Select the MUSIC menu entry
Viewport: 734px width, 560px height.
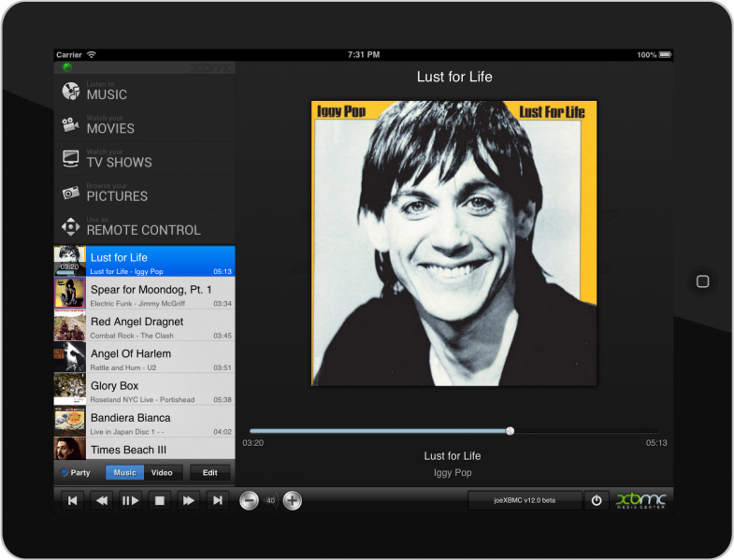tap(145, 91)
